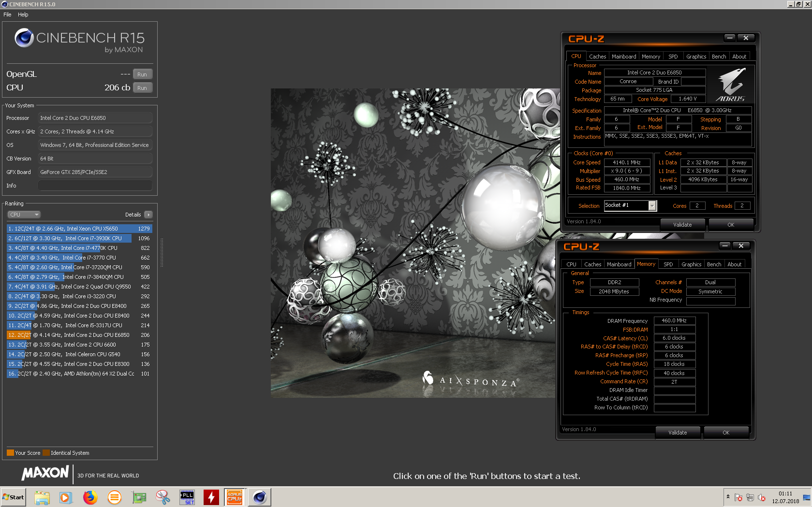This screenshot has width=812, height=507.
Task: Expand the ranking Details arrow
Action: 148,215
